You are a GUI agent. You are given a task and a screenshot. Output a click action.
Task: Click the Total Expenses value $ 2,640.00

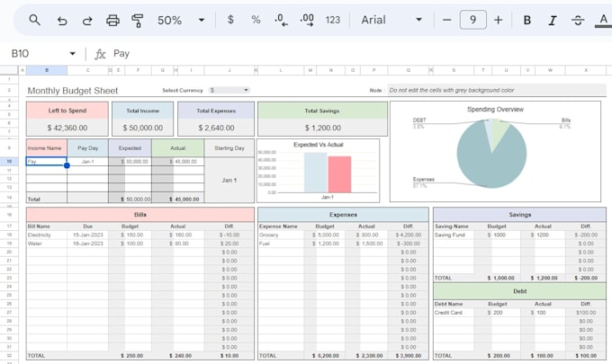(216, 128)
